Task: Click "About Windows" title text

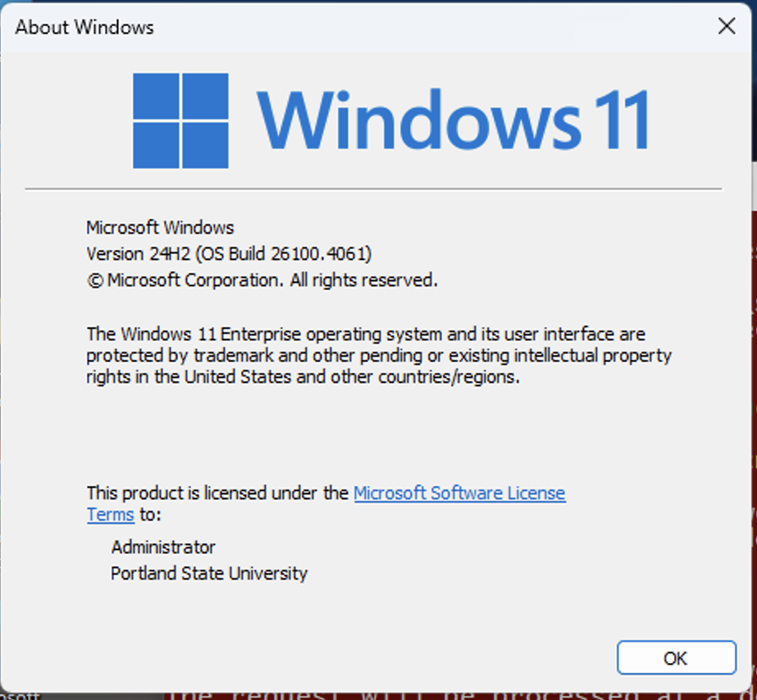Action: tap(84, 27)
